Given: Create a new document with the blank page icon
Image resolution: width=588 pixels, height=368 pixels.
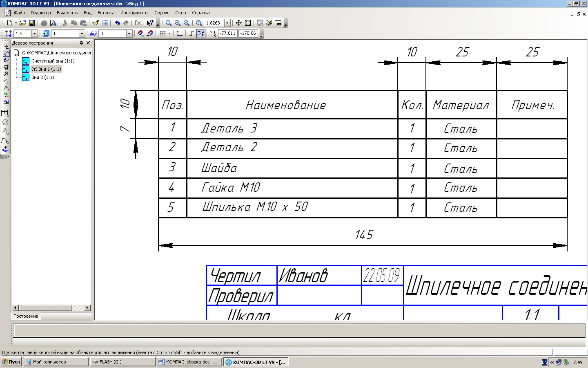Looking at the screenshot, I should coord(9,23).
